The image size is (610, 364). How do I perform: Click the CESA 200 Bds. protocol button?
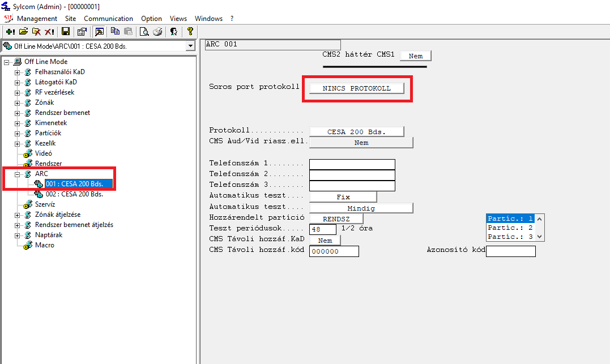point(356,132)
